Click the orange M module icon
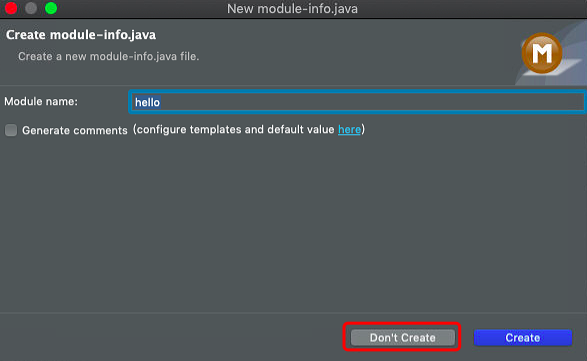The image size is (587, 361). coord(541,53)
